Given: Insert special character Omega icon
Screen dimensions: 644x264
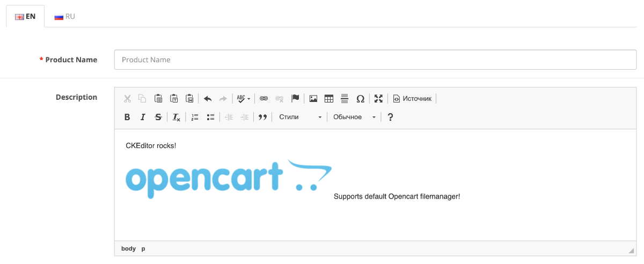Looking at the screenshot, I should pos(360,99).
